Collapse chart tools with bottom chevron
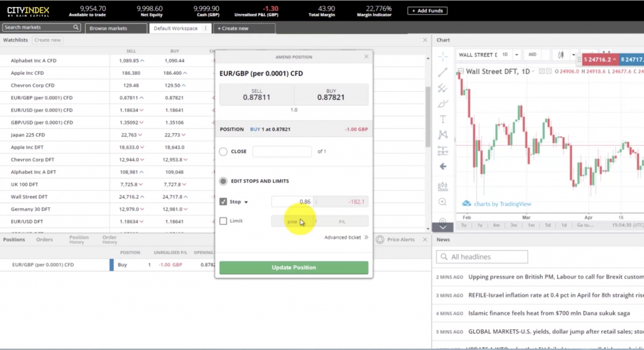Image resolution: width=644 pixels, height=350 pixels. (x=443, y=227)
